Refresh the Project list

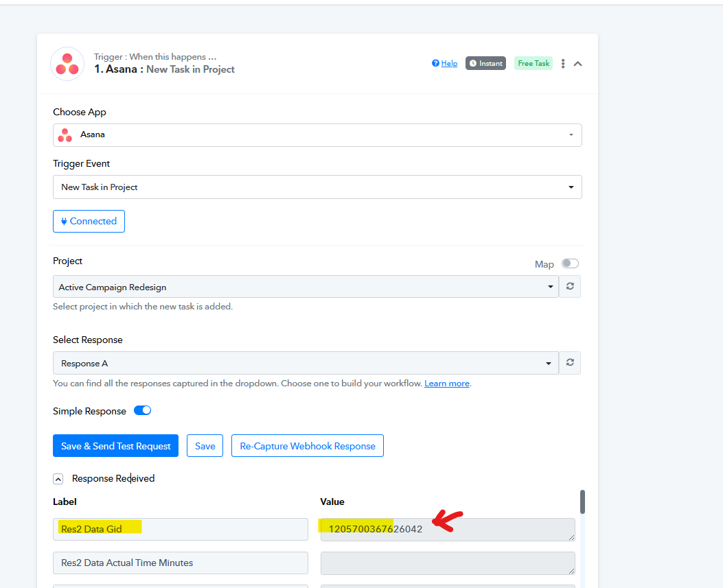pyautogui.click(x=570, y=287)
